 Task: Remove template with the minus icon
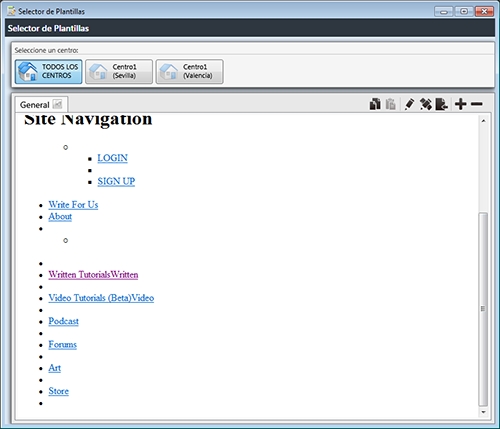477,104
